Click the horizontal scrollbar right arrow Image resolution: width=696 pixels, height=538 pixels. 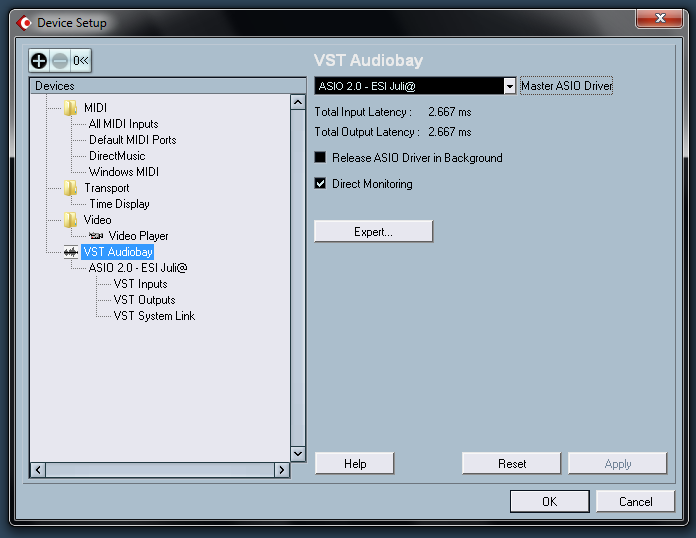click(282, 470)
